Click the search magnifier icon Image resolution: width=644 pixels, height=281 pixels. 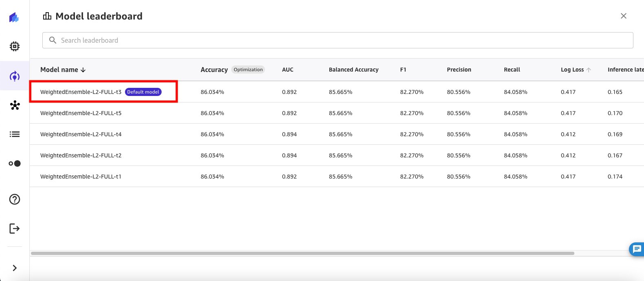coord(53,40)
